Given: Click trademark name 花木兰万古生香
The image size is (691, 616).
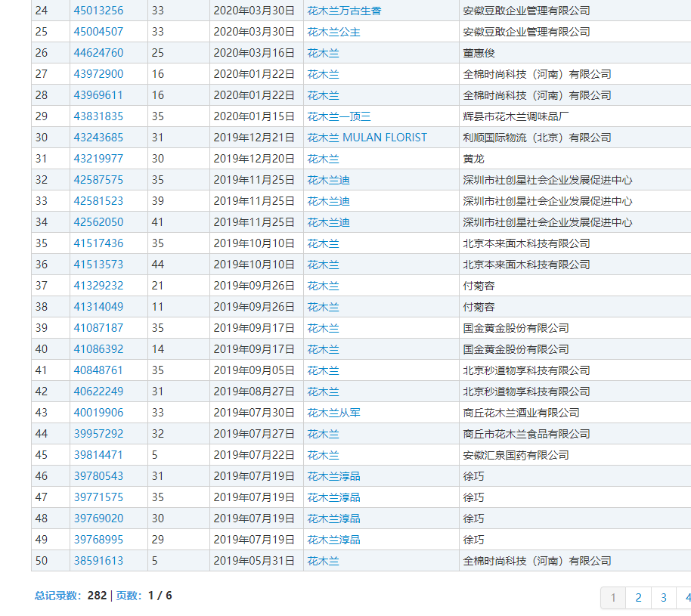Looking at the screenshot, I should pyautogui.click(x=344, y=11).
